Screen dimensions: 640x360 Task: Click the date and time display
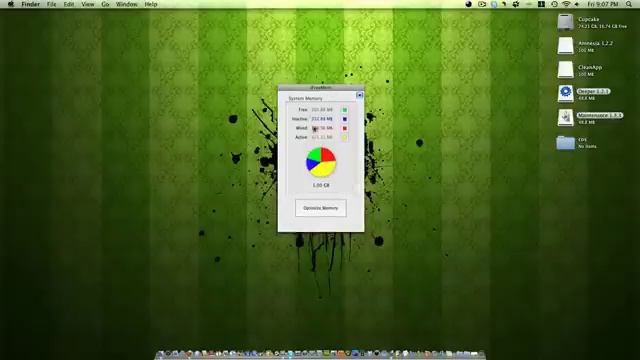click(603, 4)
